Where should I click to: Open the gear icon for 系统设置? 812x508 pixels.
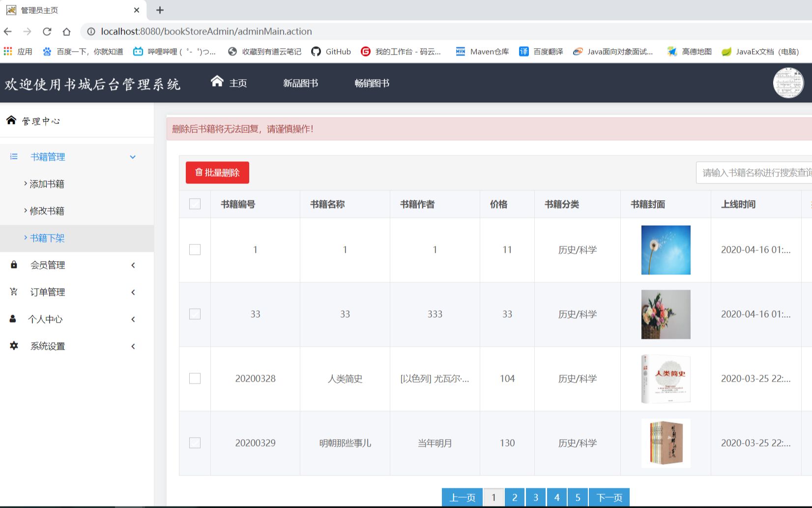[13, 346]
